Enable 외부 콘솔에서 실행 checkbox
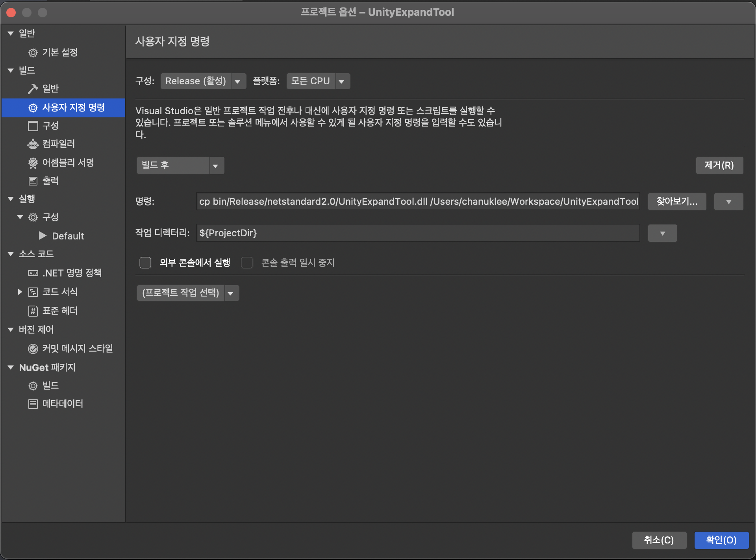 pyautogui.click(x=145, y=263)
